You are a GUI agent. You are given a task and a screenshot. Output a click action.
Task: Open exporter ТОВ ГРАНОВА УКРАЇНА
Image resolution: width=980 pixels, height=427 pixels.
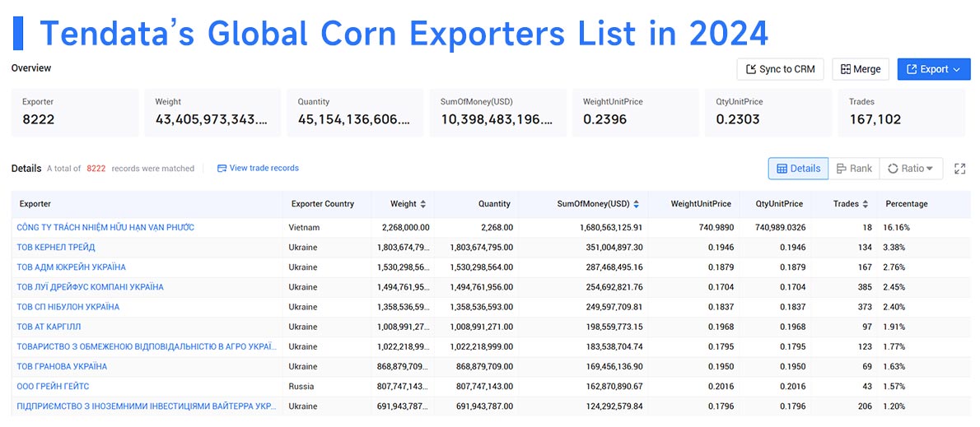coord(62,366)
